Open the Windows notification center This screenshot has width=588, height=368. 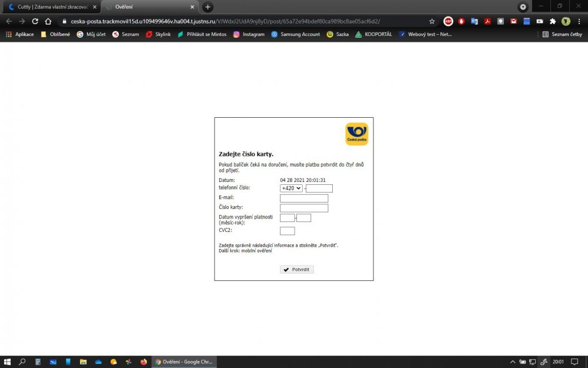(574, 362)
